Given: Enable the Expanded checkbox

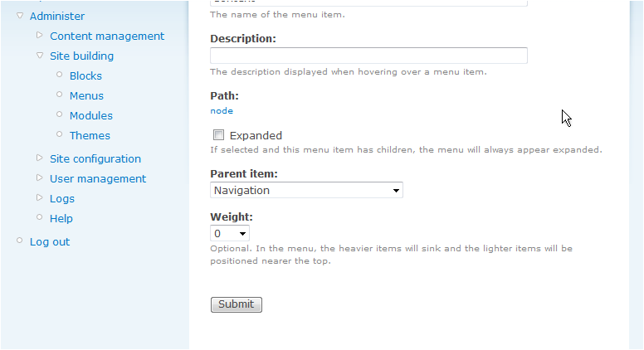Looking at the screenshot, I should pos(219,135).
